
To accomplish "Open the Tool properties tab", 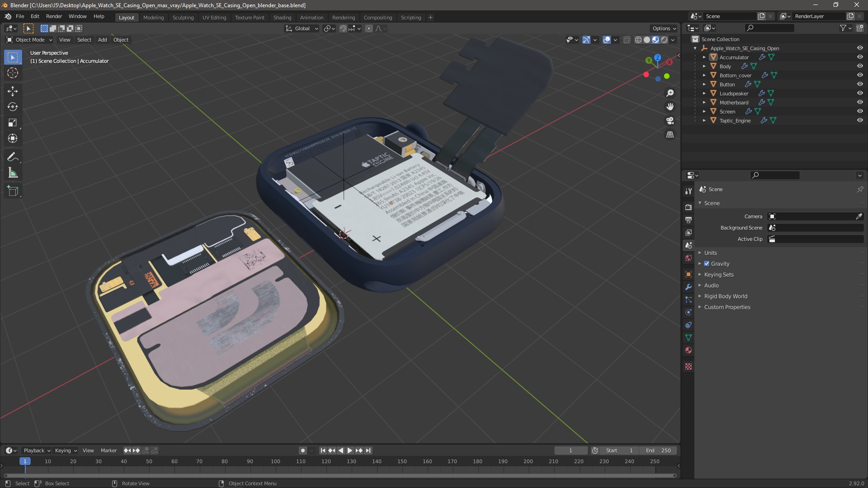I will [x=689, y=191].
